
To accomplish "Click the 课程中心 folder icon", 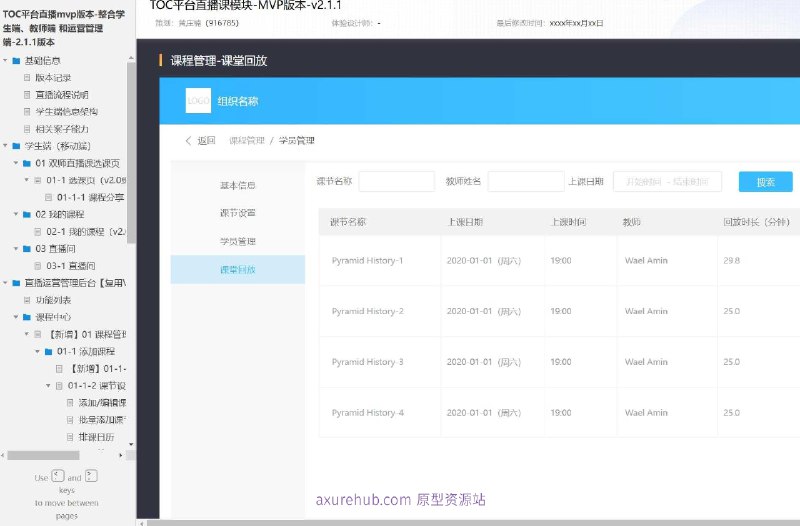I will 27,317.
